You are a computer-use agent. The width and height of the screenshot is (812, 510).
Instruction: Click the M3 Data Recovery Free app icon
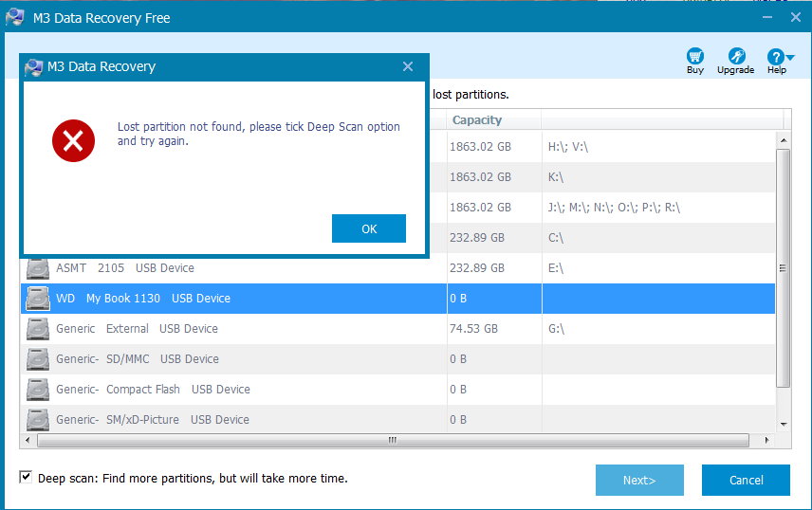coord(15,18)
